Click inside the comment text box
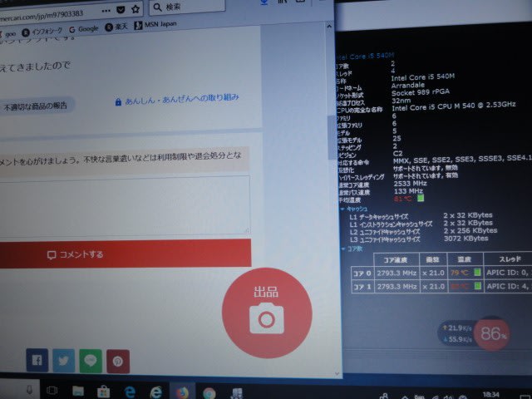Image resolution: width=532 pixels, height=399 pixels. click(125, 202)
